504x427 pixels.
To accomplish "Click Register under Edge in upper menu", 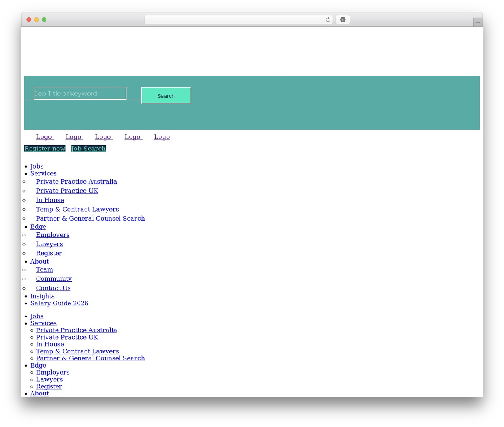I will [x=49, y=253].
